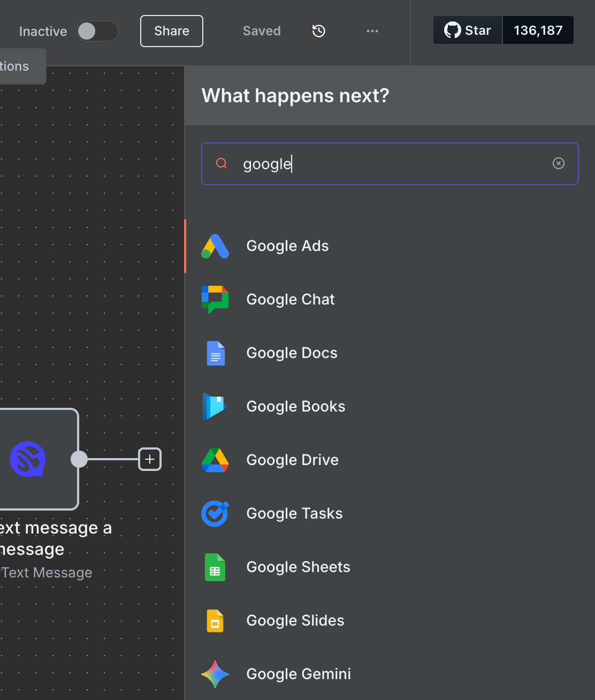Screen dimensions: 595x700
Task: Click the plus add-node button on canvas
Action: [150, 459]
